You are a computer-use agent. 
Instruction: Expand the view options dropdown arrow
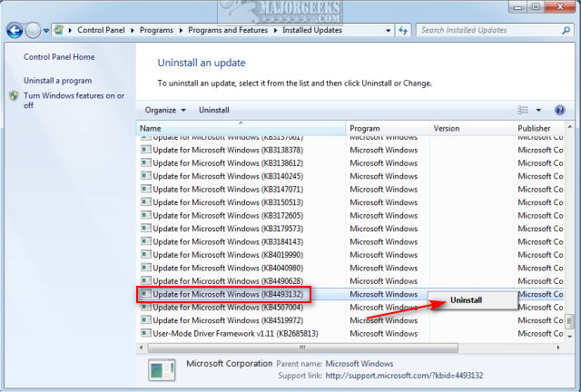538,110
